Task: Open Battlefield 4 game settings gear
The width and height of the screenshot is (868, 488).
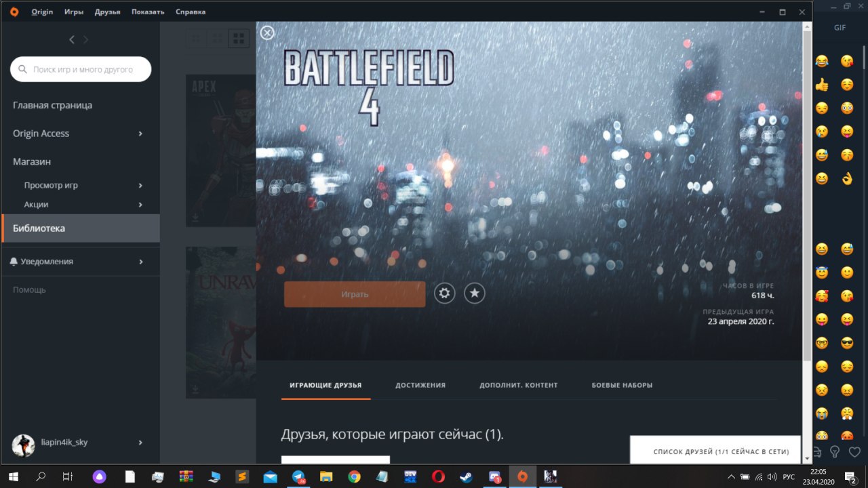Action: click(x=444, y=293)
